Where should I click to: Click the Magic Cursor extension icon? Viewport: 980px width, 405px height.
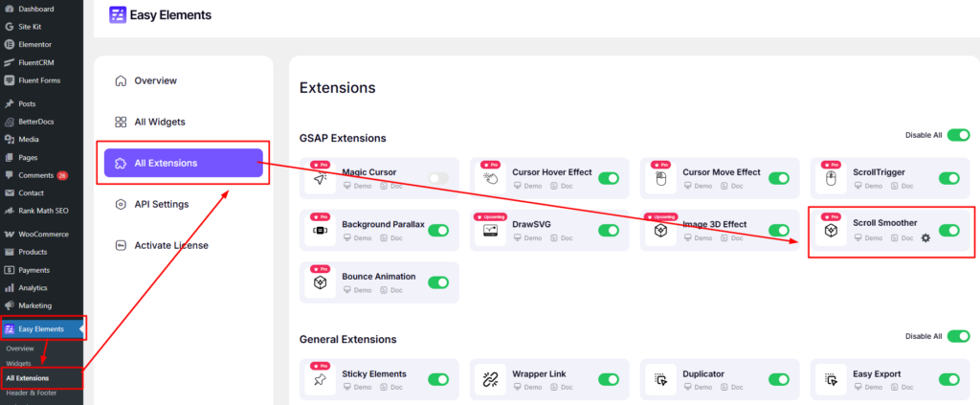coord(320,179)
